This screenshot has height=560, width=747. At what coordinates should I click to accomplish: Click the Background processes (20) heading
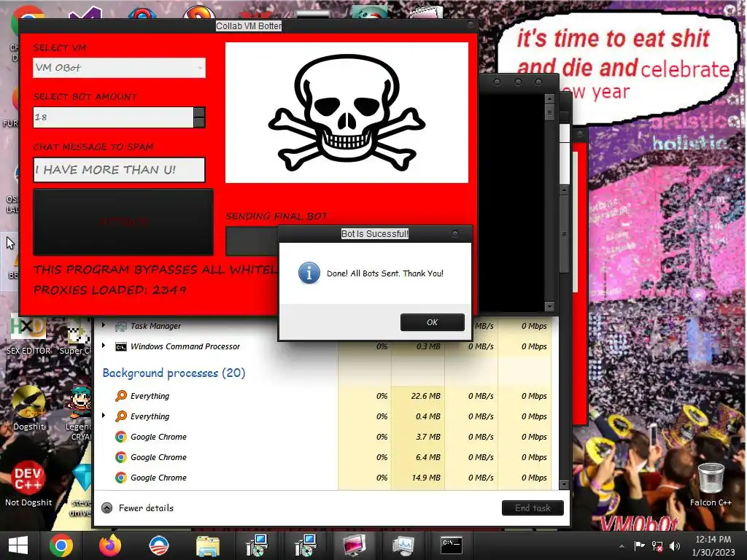point(174,373)
